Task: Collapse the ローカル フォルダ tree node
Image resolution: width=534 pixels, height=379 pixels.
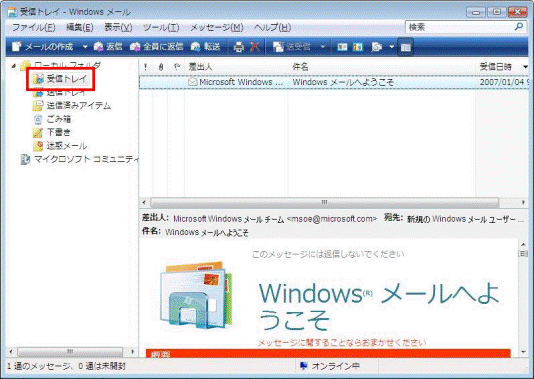Action: click(x=13, y=65)
